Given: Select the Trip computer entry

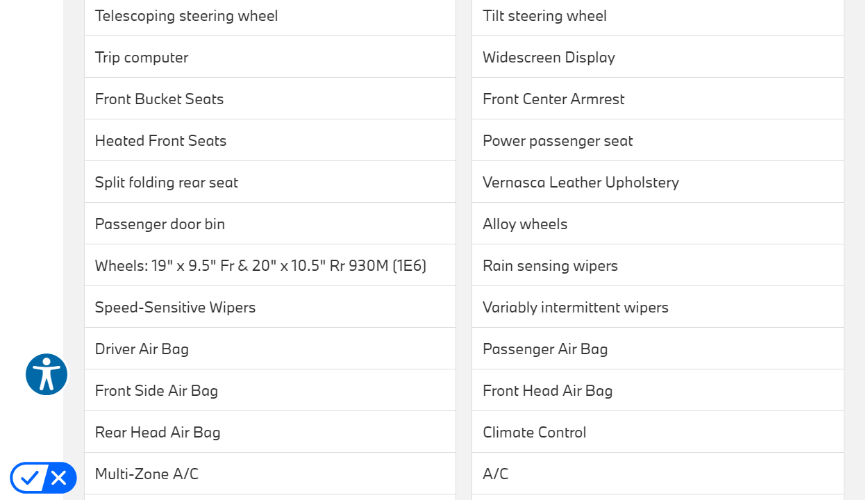Looking at the screenshot, I should (142, 58).
